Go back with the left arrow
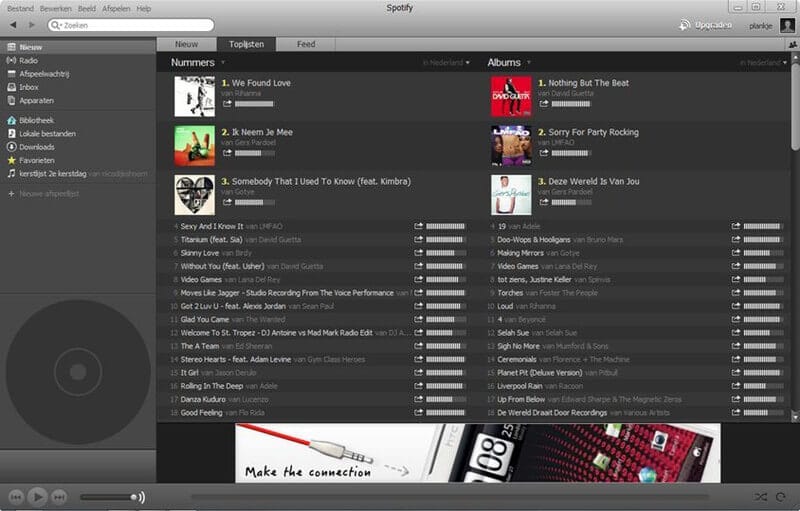Screen dimensions: 800x511 click(x=13, y=24)
